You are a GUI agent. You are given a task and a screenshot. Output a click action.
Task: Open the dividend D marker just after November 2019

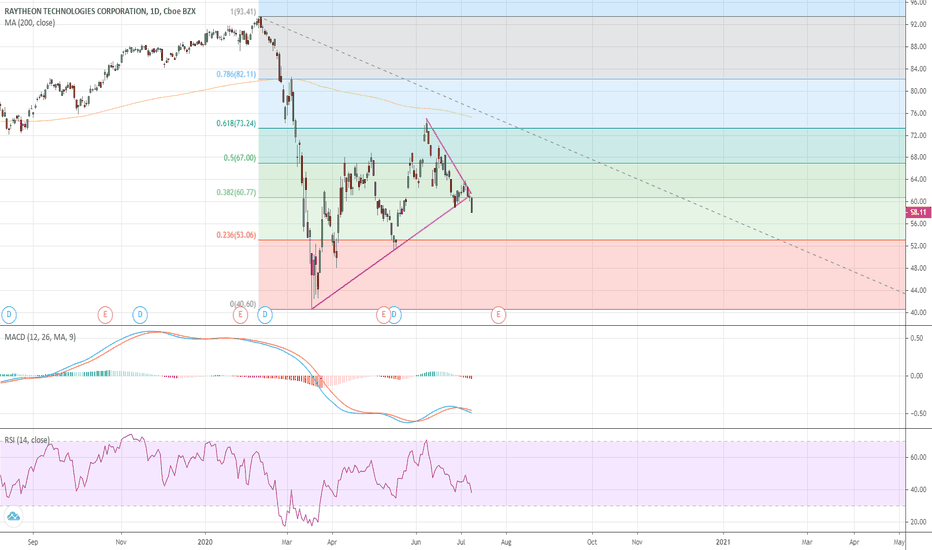click(x=140, y=315)
